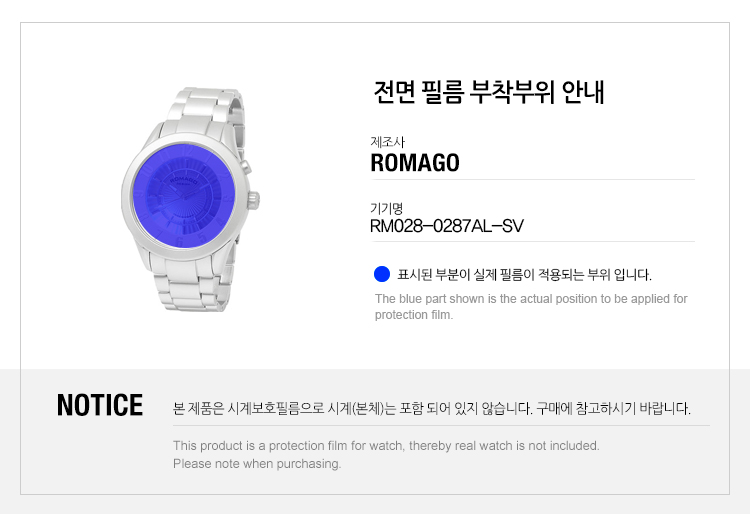Click the heading 전면 필름 부착부위 안내
Viewport: 750px width, 514px height.
click(x=489, y=92)
